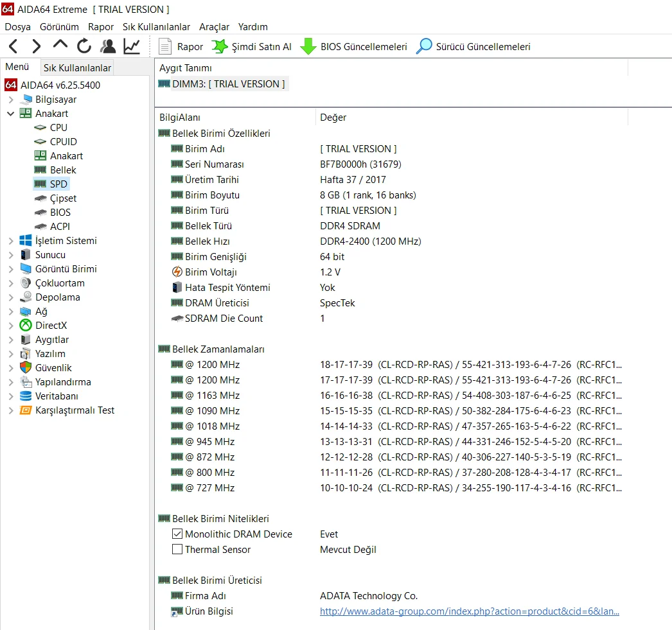Click the BIOS chip icon in tree
Screen dimensions: 672x630
[x=40, y=213]
